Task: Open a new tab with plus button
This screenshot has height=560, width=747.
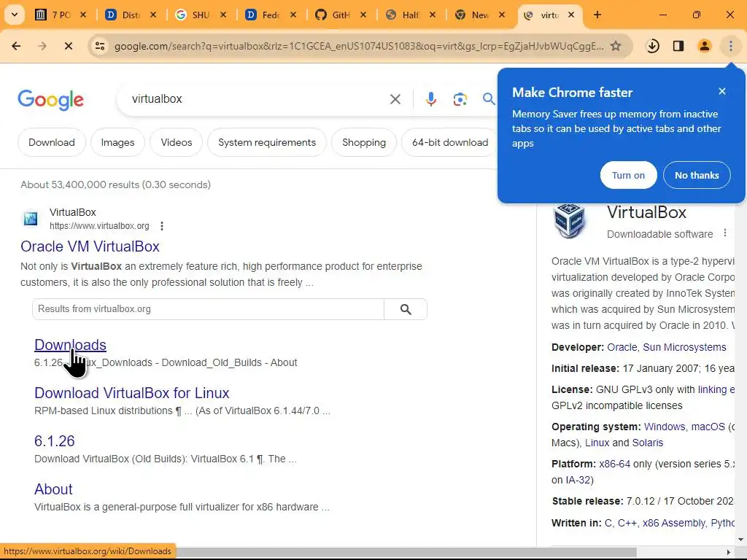Action: coord(597,15)
